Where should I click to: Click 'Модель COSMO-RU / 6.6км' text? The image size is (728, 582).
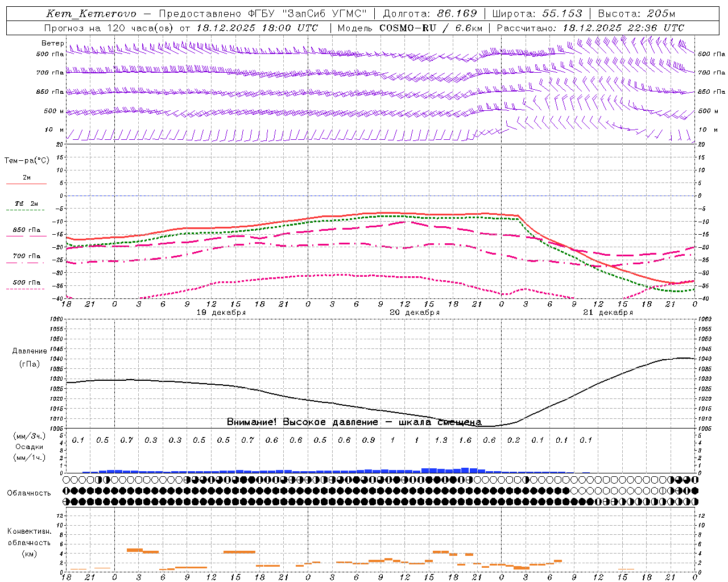coord(410,28)
